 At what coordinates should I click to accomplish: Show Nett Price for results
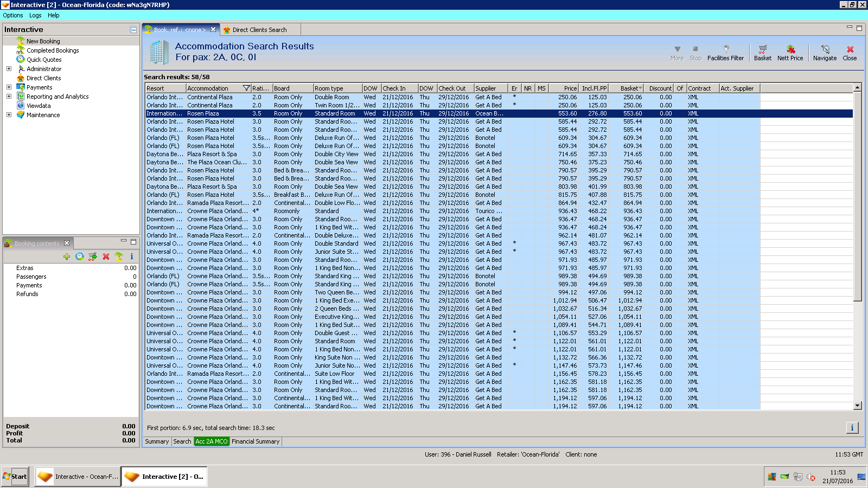point(790,52)
